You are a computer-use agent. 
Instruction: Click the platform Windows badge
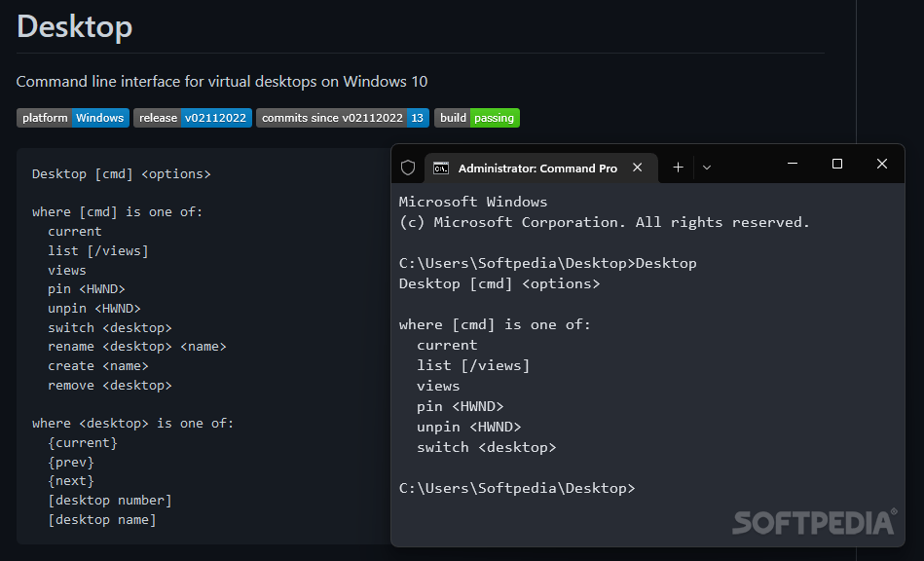(73, 118)
